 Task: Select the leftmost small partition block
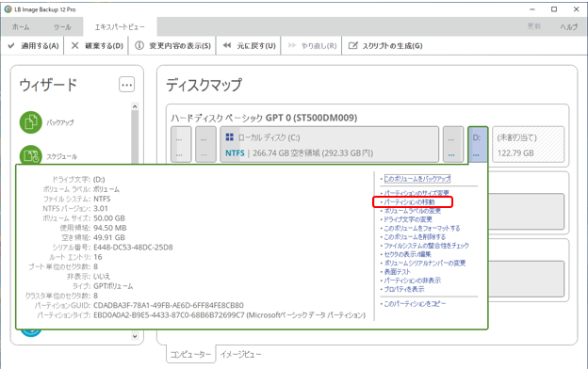pyautogui.click(x=181, y=145)
